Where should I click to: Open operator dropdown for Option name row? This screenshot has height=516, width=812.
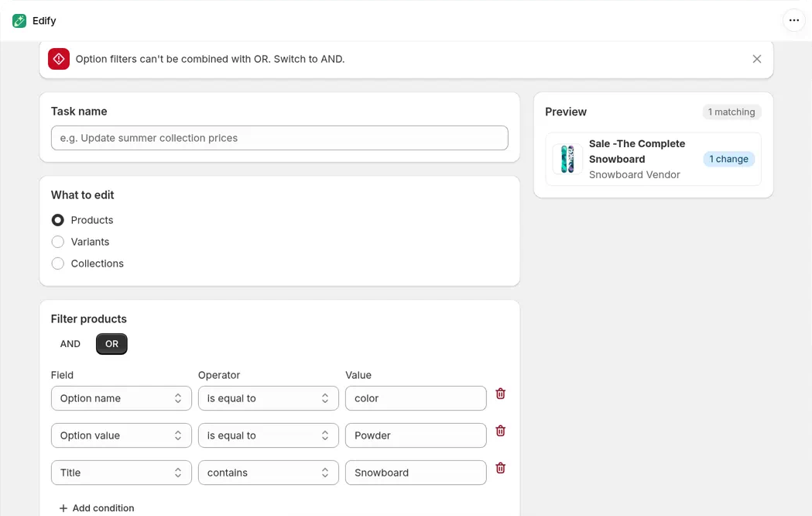click(269, 398)
